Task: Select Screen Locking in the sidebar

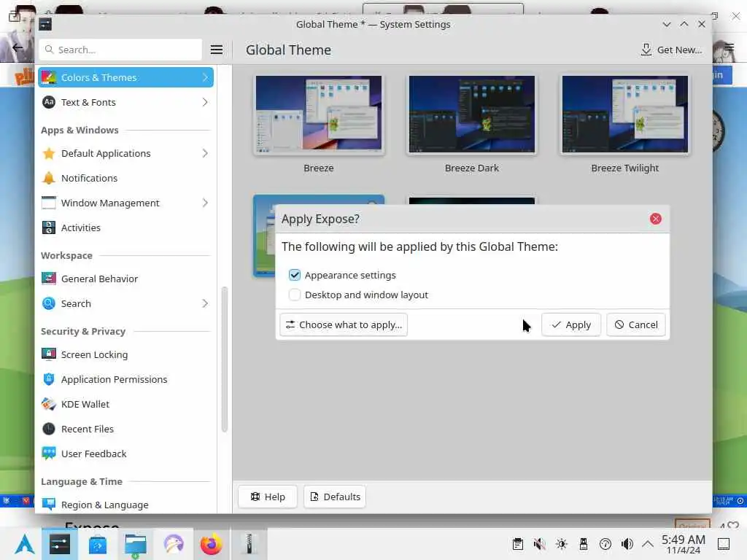Action: [125, 354]
